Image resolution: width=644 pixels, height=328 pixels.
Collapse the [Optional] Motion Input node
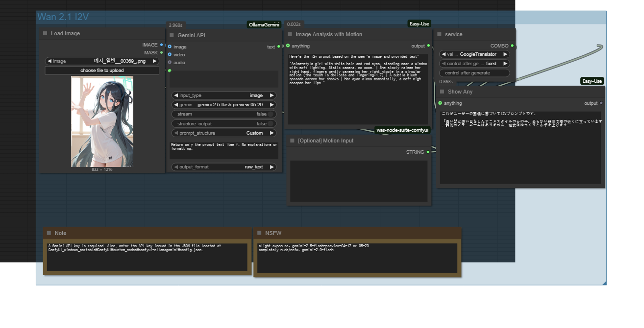pos(292,141)
